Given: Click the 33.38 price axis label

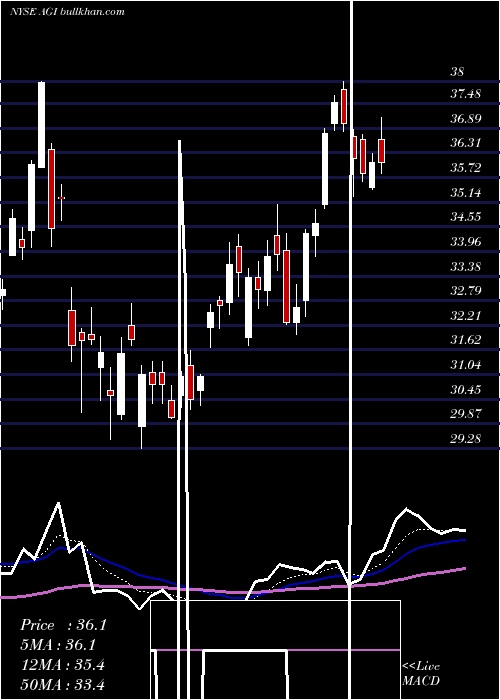Looking at the screenshot, I should (x=466, y=267).
